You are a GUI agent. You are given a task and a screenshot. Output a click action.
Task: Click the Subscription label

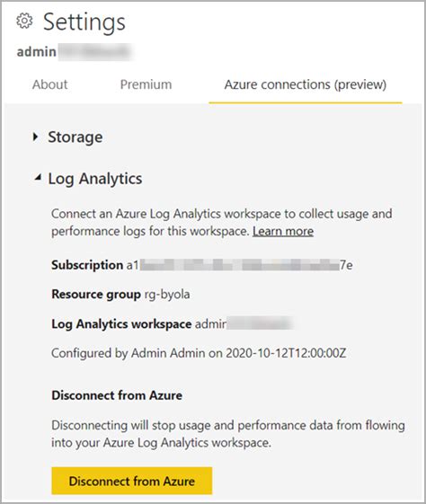click(87, 265)
